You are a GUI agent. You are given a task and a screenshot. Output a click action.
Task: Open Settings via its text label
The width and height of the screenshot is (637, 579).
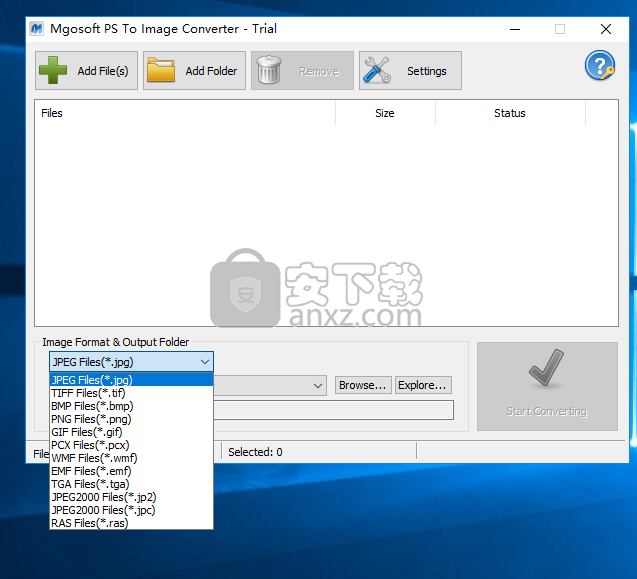coord(427,71)
